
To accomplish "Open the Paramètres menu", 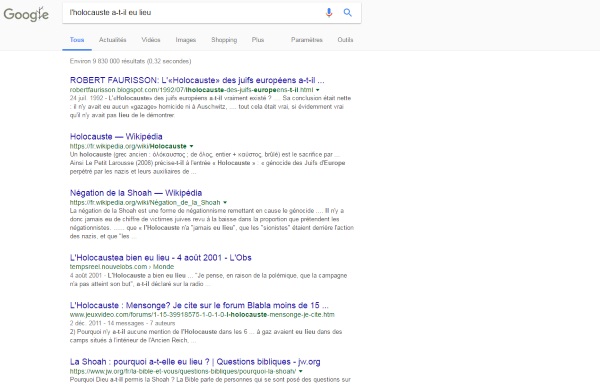I will tap(307, 40).
